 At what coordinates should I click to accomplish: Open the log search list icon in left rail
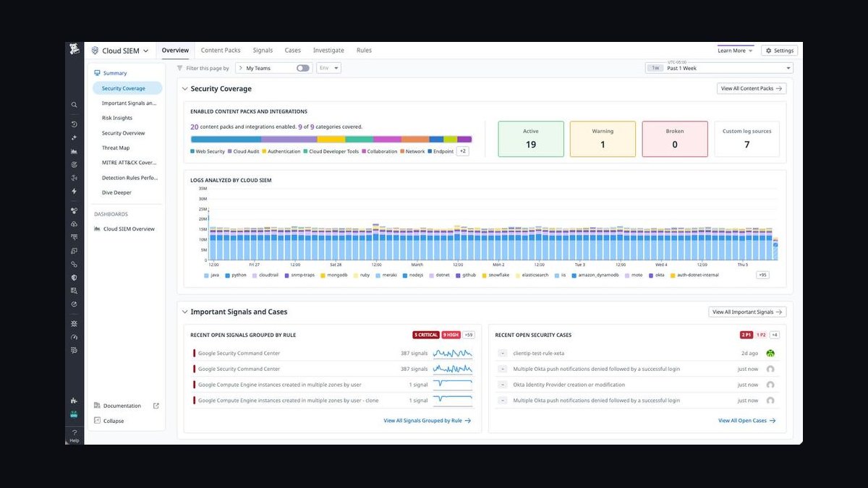click(x=74, y=291)
